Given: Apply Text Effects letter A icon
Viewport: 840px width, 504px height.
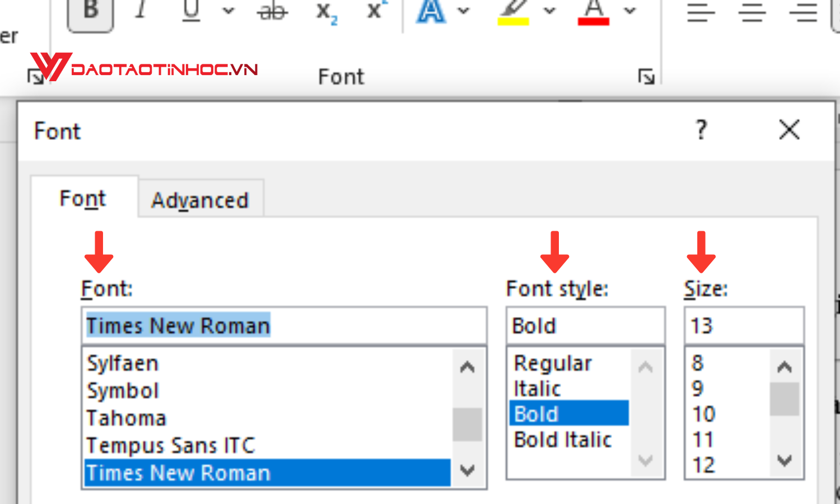Looking at the screenshot, I should click(431, 11).
